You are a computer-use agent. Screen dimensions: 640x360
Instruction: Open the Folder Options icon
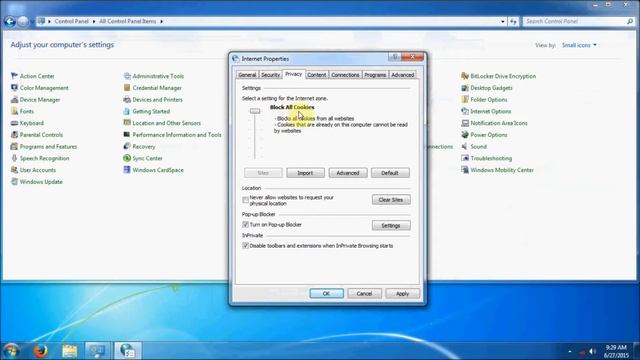coord(465,100)
